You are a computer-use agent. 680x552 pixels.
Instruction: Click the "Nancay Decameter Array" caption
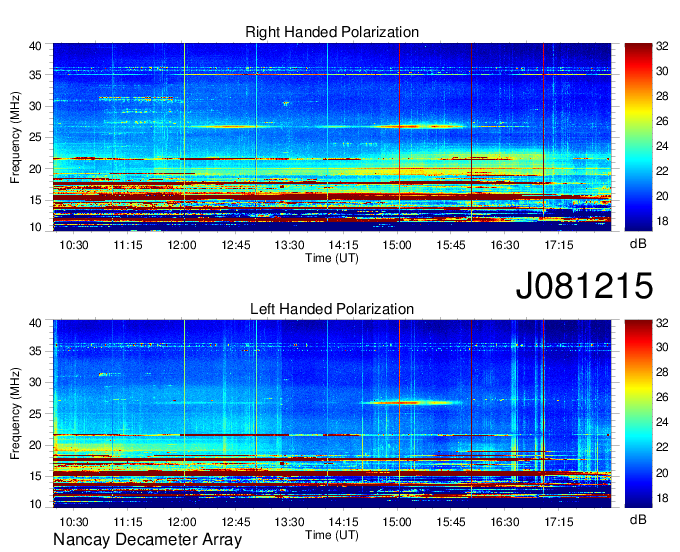pyautogui.click(x=147, y=540)
